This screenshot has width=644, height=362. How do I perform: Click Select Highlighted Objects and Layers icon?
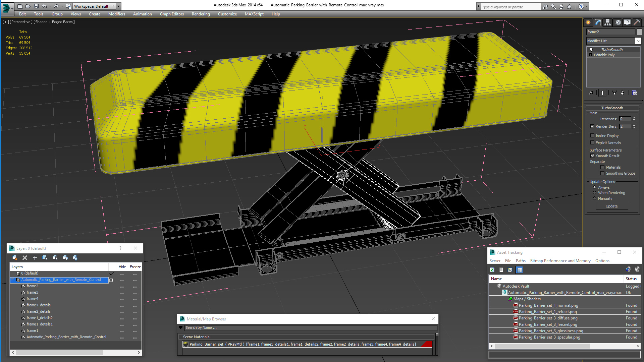point(45,258)
